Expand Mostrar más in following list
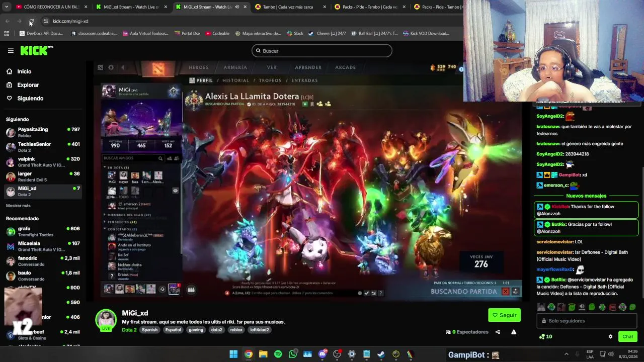644x362 pixels. pyautogui.click(x=18, y=206)
